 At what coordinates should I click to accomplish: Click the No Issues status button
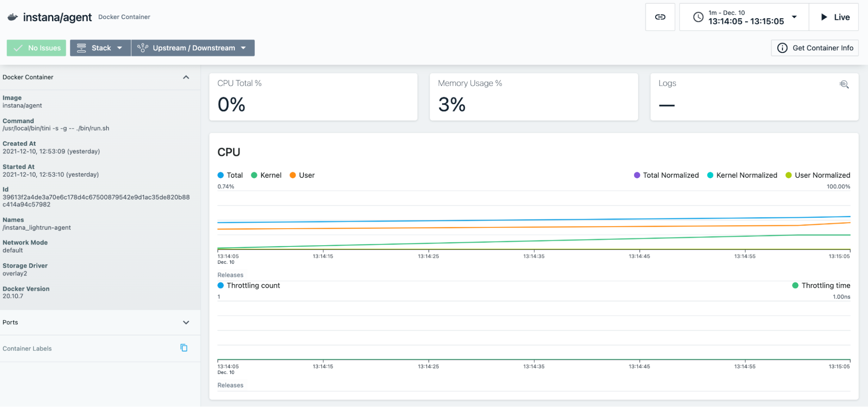(36, 48)
